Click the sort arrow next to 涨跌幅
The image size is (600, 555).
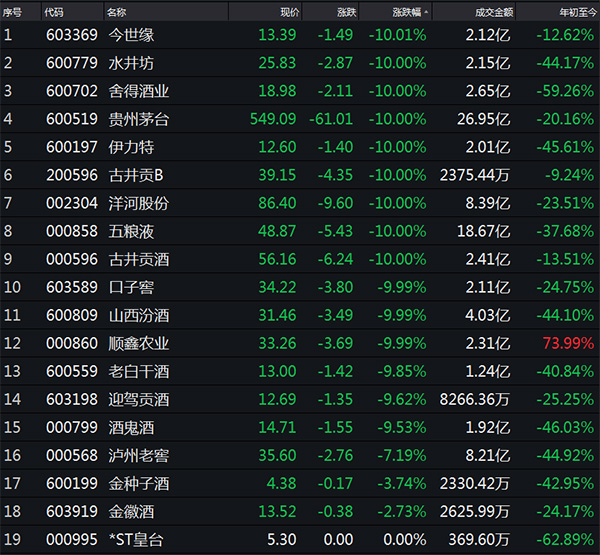tap(426, 12)
